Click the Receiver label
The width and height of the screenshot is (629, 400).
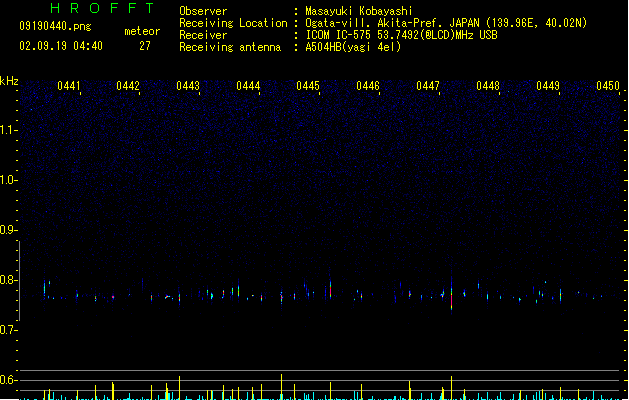click(x=203, y=35)
